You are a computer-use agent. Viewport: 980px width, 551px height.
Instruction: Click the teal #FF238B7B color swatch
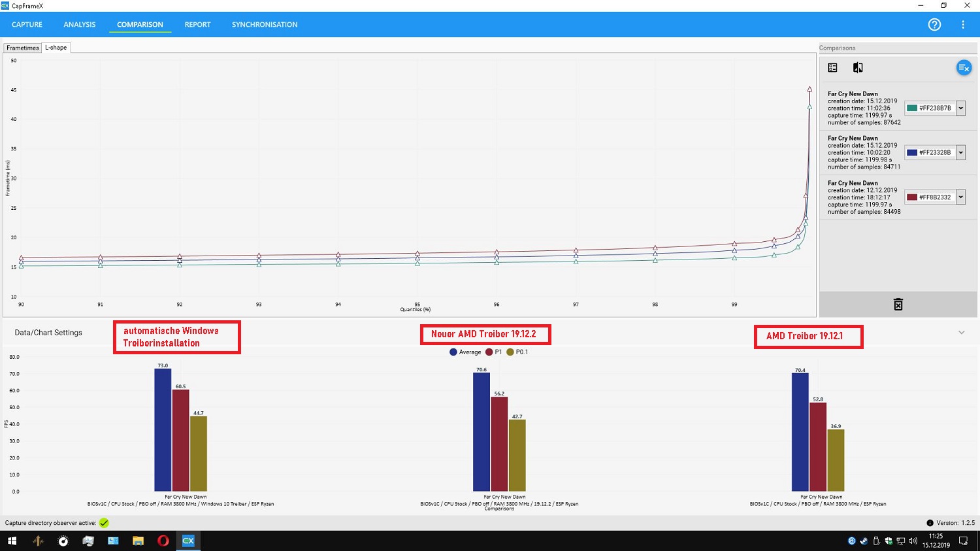pyautogui.click(x=912, y=109)
